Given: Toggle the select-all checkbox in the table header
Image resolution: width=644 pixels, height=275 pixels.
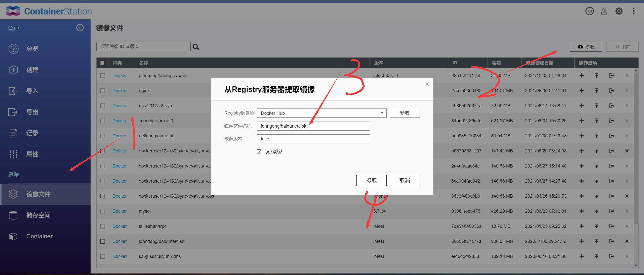Looking at the screenshot, I should [x=102, y=63].
